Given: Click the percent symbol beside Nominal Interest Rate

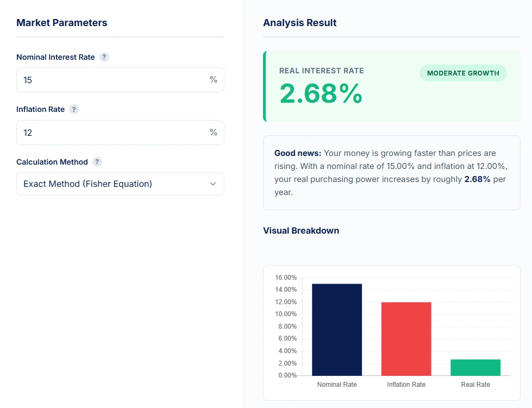Looking at the screenshot, I should (x=213, y=79).
